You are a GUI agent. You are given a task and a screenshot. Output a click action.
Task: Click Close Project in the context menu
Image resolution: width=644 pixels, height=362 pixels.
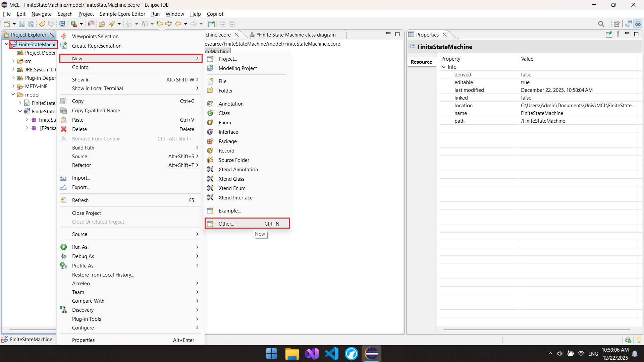[87, 213]
